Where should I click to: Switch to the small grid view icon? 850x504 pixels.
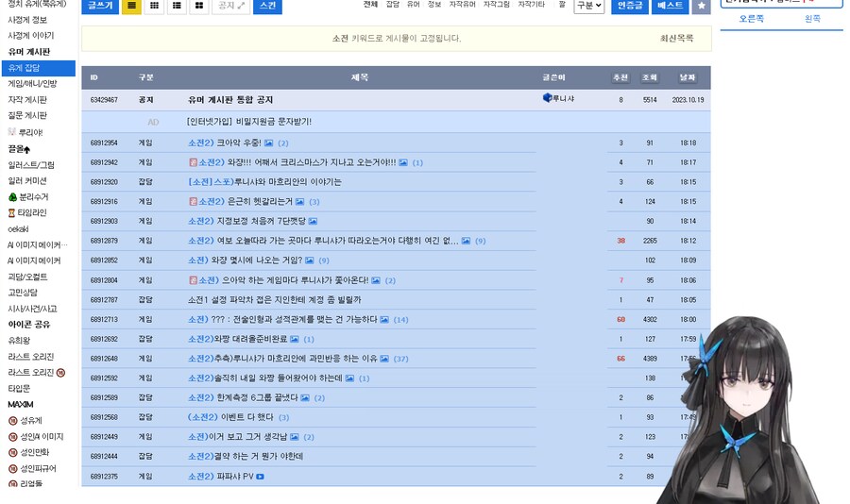(x=154, y=6)
